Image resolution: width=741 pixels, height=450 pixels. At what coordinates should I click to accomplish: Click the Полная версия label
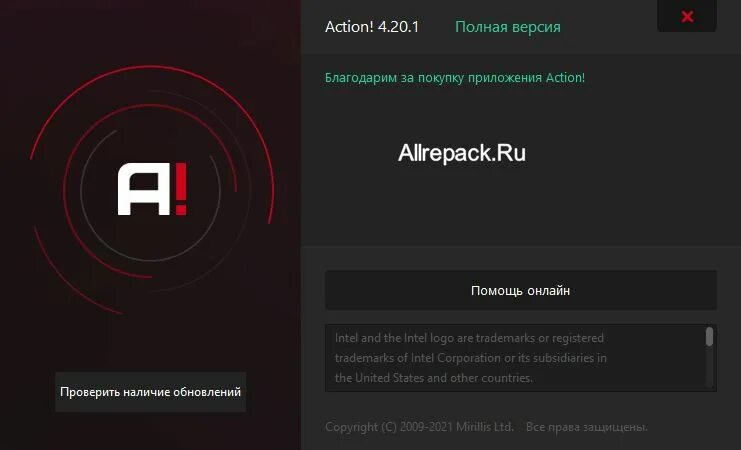tap(508, 27)
